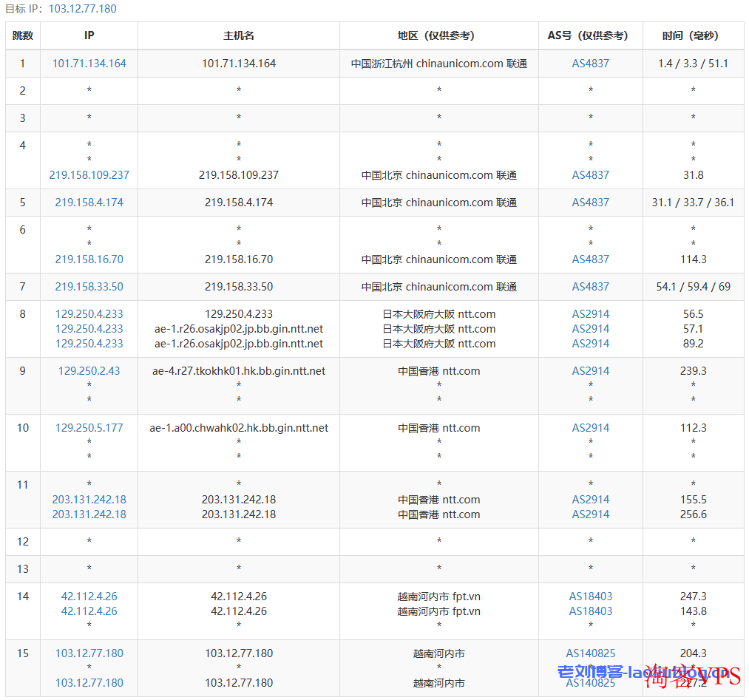
Task: Select the time value 1.4 / 3.3 / 51.1
Action: point(693,64)
